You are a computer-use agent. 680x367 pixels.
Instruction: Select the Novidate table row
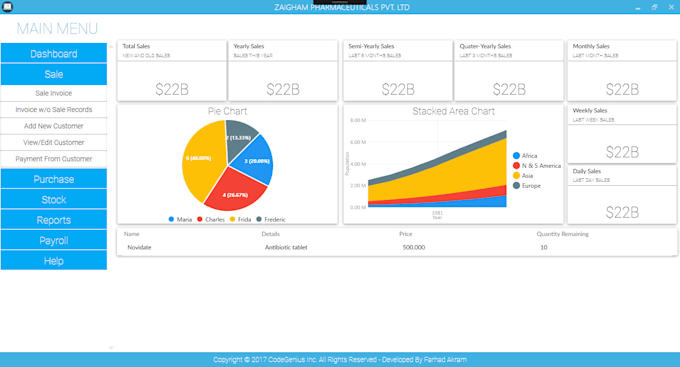(397, 247)
